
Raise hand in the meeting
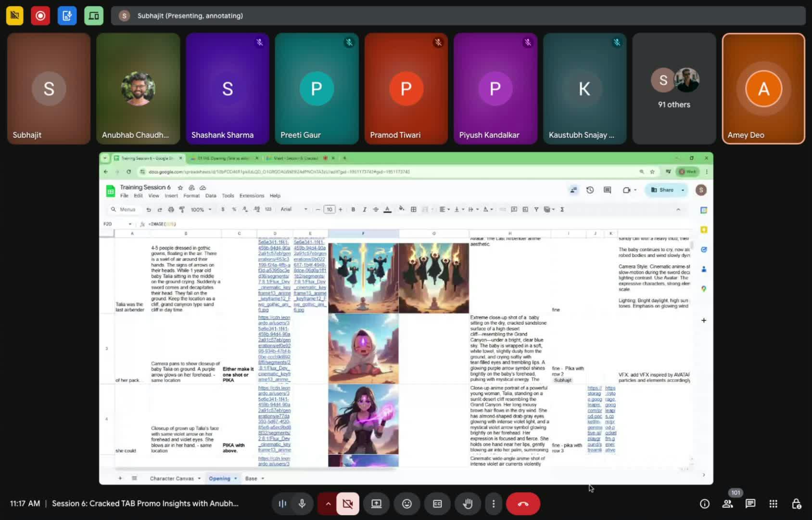click(468, 504)
